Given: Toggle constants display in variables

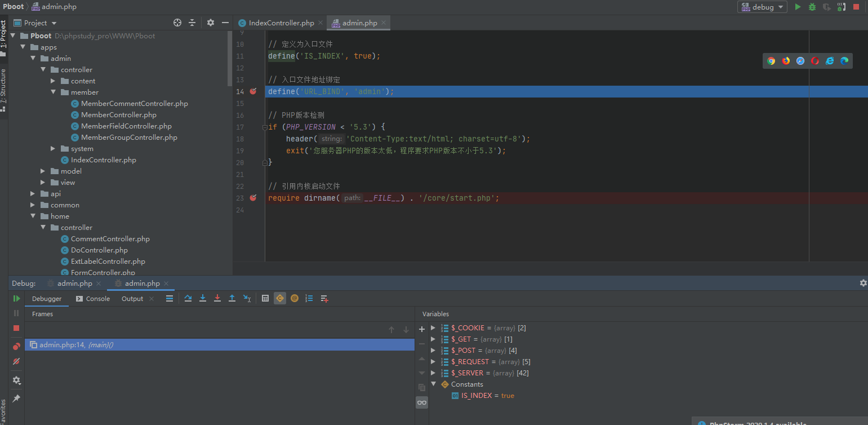Looking at the screenshot, I should pos(280,299).
